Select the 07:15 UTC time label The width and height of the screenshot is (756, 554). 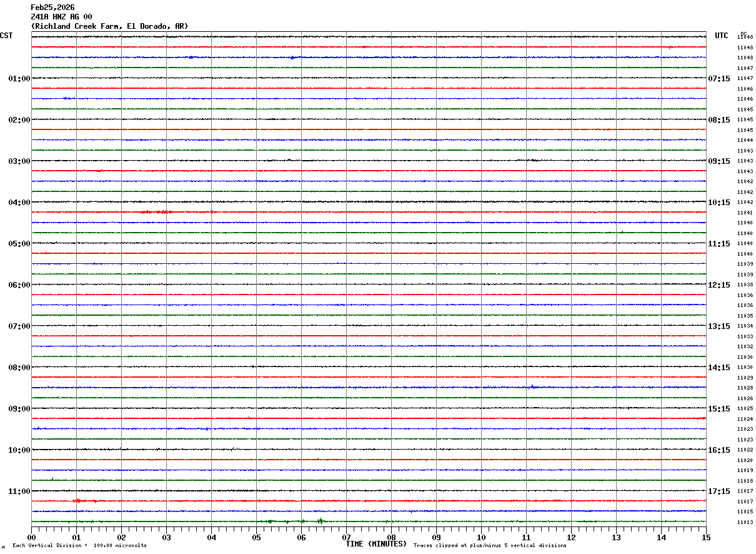[x=719, y=79]
